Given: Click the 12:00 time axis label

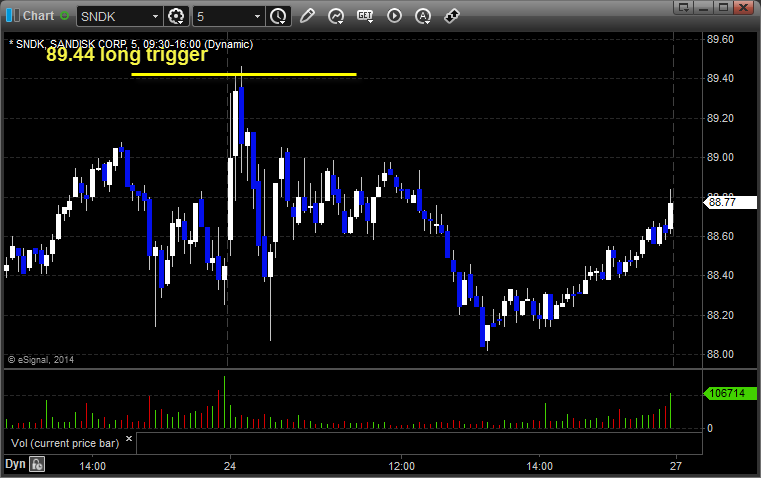Looking at the screenshot, I should coord(401,466).
